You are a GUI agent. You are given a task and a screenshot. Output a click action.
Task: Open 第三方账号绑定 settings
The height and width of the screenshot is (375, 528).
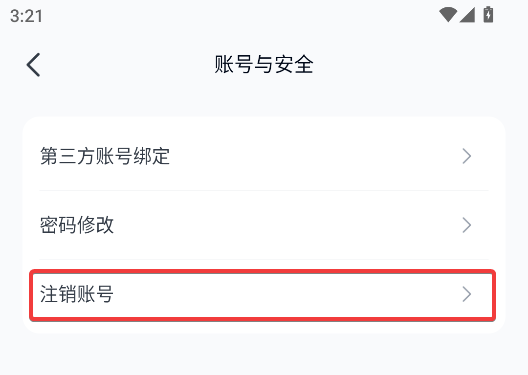pyautogui.click(x=264, y=156)
